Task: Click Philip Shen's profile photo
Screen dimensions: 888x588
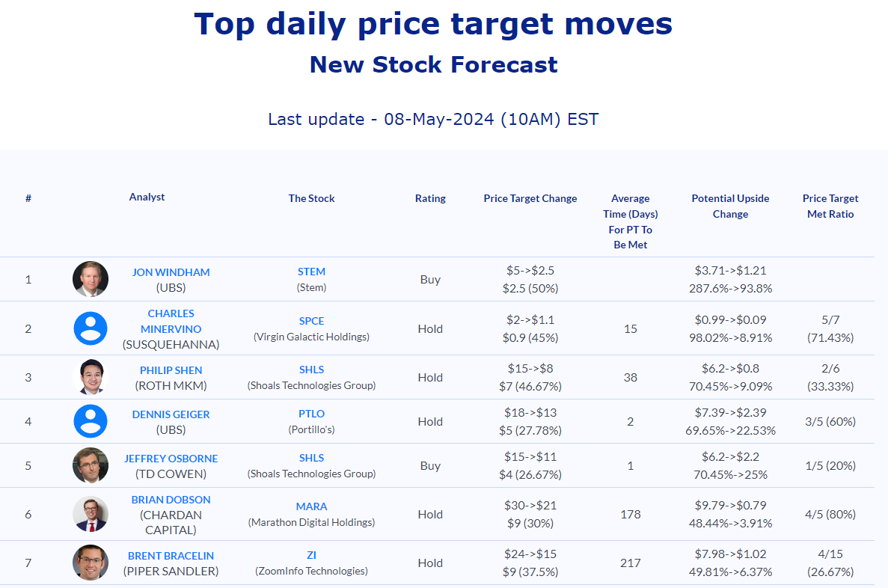Action: tap(91, 377)
